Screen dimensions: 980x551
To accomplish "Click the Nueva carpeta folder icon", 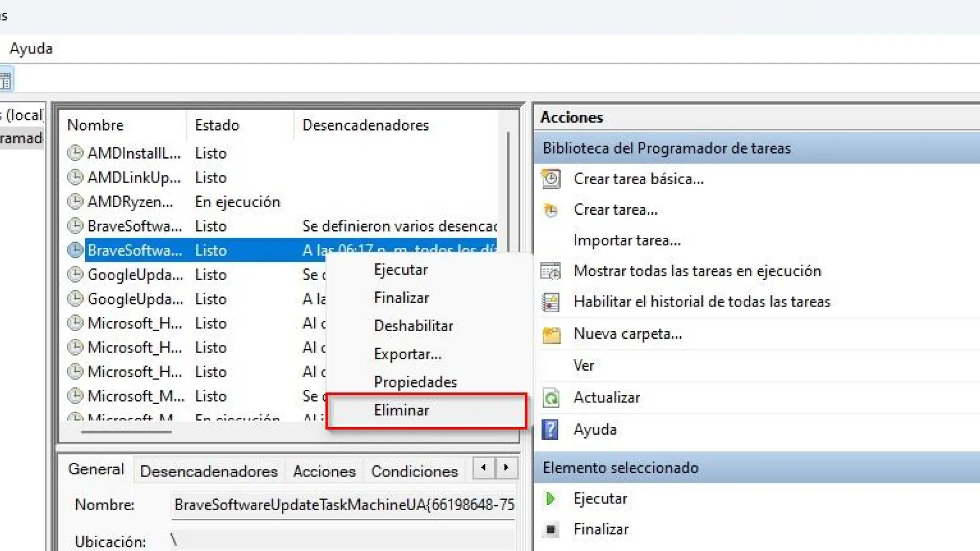I will (551, 335).
